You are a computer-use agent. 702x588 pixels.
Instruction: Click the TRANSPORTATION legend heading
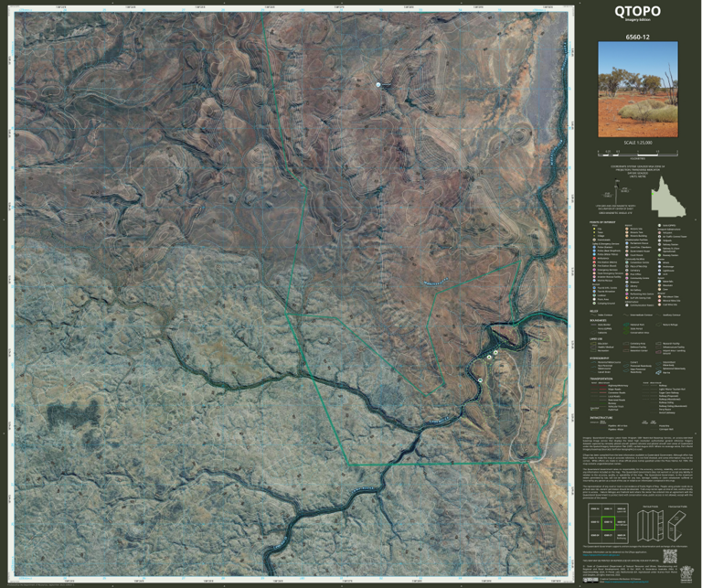click(601, 379)
